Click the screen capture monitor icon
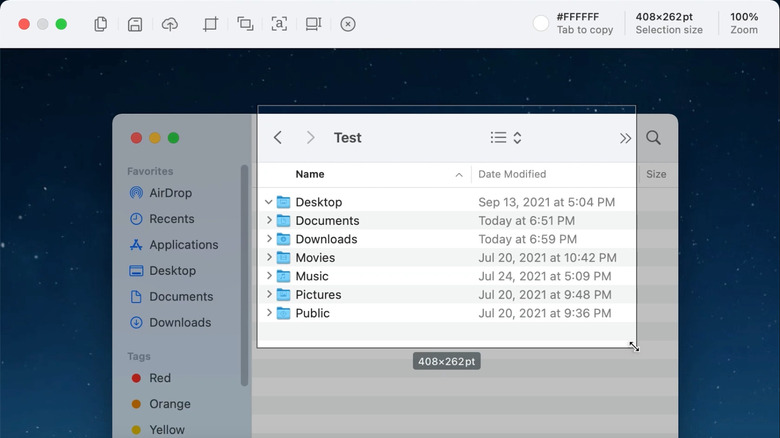This screenshot has width=780, height=438. click(313, 24)
